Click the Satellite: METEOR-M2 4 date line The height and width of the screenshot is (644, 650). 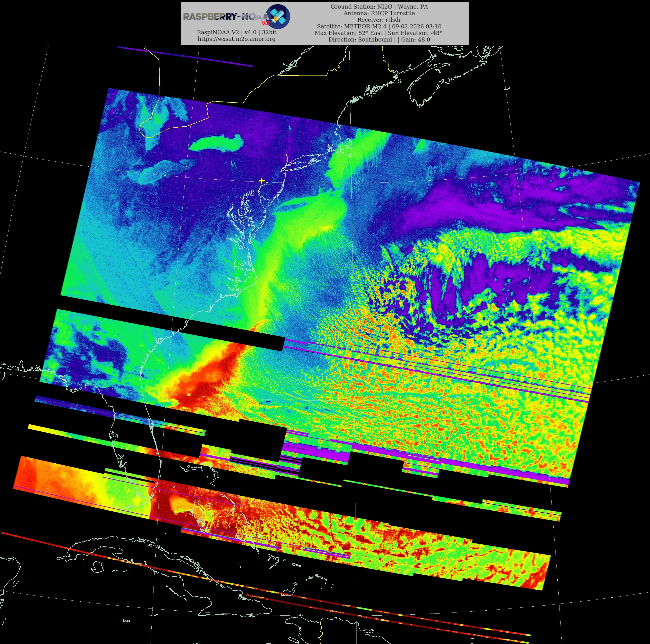click(x=379, y=26)
